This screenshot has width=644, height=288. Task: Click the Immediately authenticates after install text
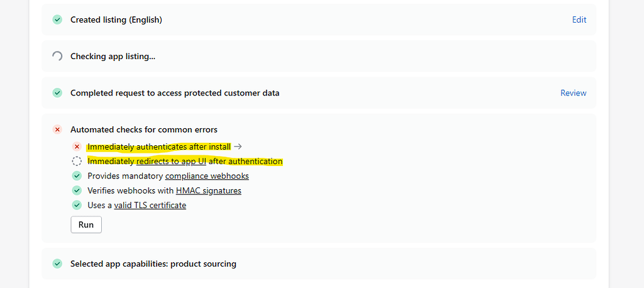tap(159, 147)
